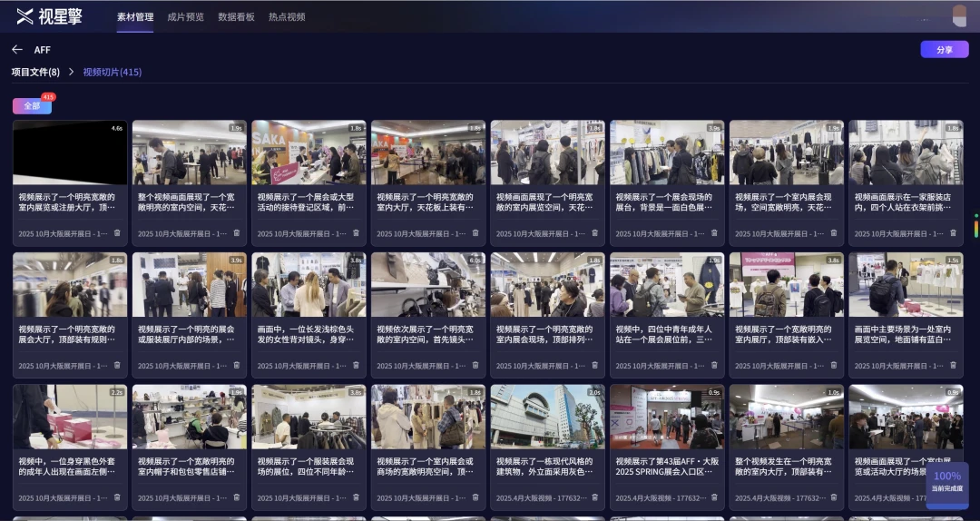Delete the clip '室内展会或商场的宽敞明亮空间'
Viewport: 980px width, 521px height.
point(475,498)
